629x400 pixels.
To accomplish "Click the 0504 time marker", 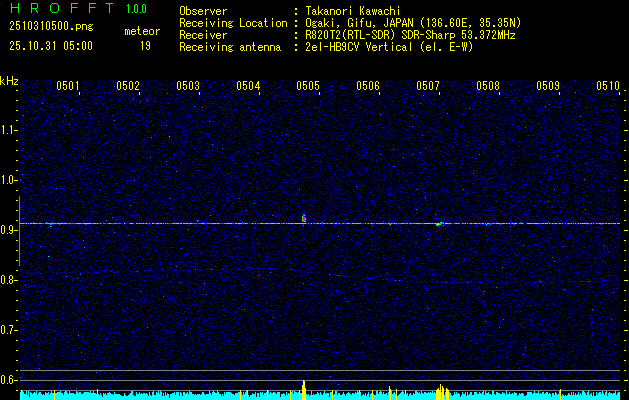I will 248,86.
